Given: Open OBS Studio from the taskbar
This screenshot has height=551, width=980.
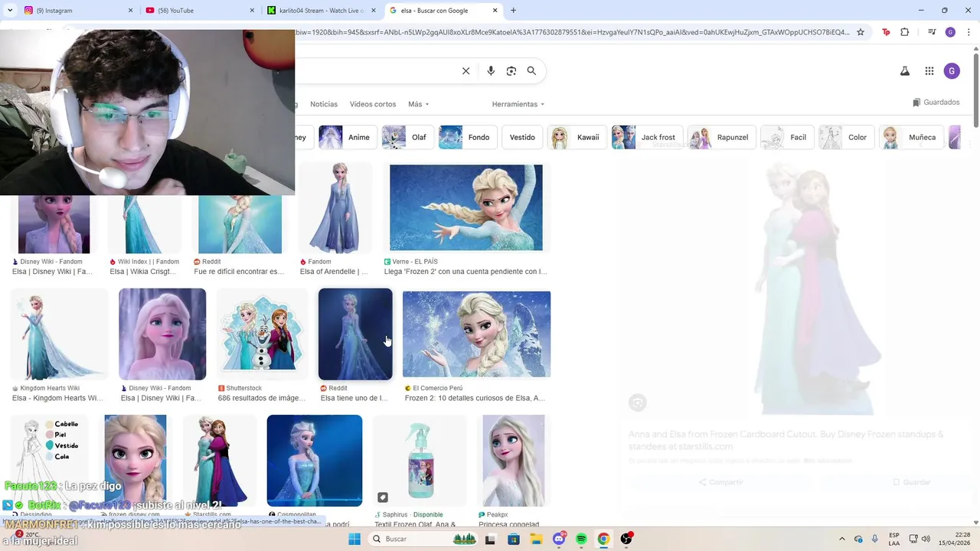Looking at the screenshot, I should pos(626,539).
